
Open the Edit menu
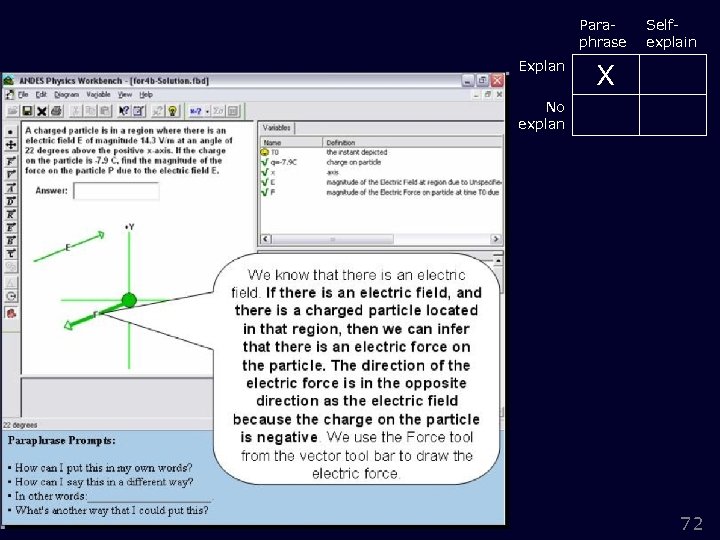click(41, 95)
